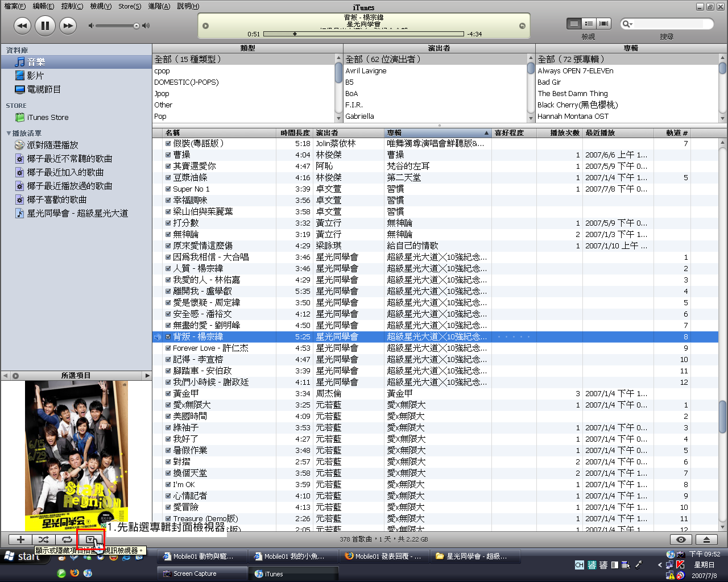728x582 pixels.
Task: Open the 檔案 menu
Action: coord(15,6)
